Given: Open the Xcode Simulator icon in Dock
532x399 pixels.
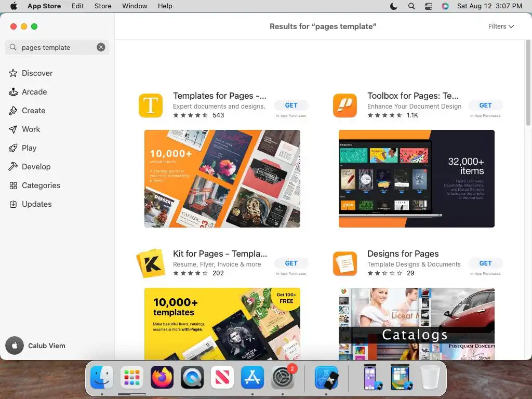Looking at the screenshot, I should click(x=326, y=377).
